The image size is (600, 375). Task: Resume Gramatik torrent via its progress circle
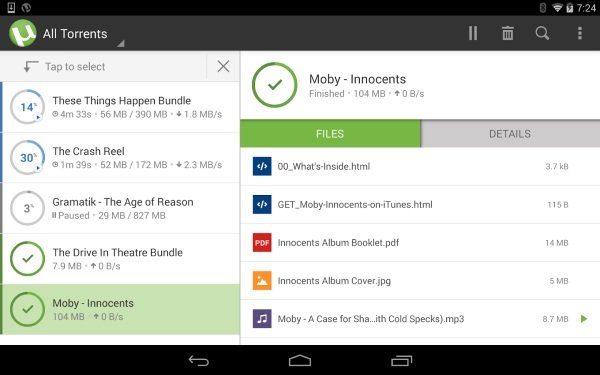pos(27,208)
